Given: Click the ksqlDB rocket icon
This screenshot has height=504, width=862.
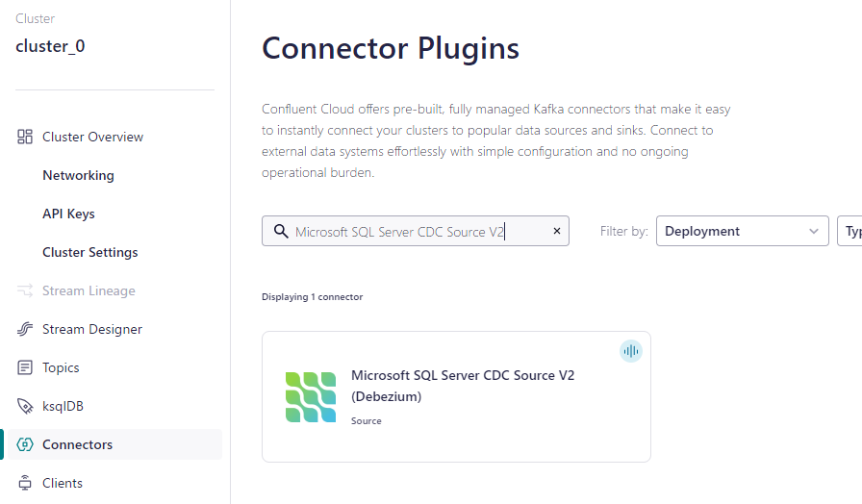Looking at the screenshot, I should pos(25,406).
